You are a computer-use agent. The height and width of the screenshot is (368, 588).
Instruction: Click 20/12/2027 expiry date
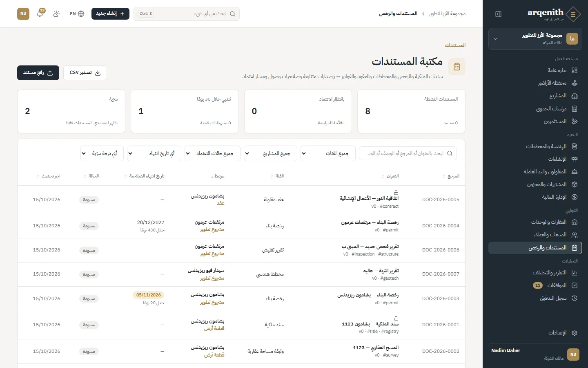coord(151,222)
